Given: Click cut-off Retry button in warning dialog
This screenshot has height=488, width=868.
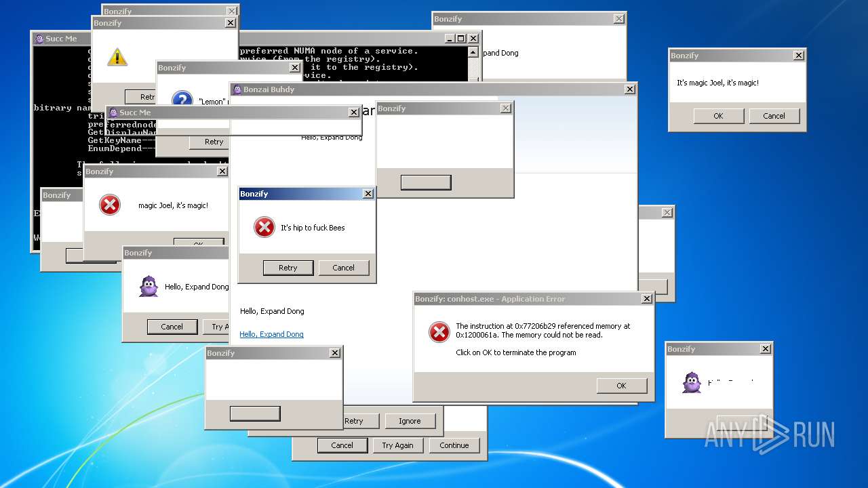Looking at the screenshot, I should click(141, 97).
